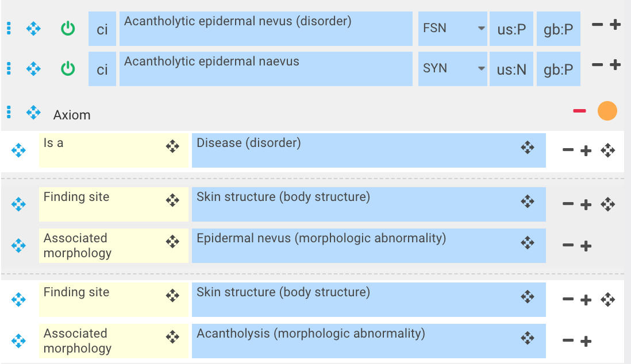Click the group move icon at the right of the Epidermal nevus group's Finding site row

pos(607,204)
